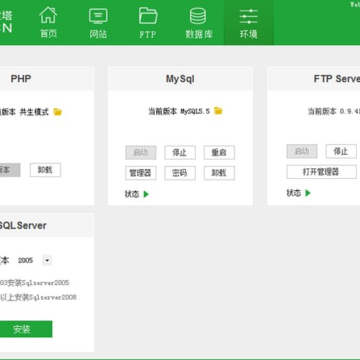
Task: Click the folder icon above FTP label
Action: pyautogui.click(x=148, y=15)
